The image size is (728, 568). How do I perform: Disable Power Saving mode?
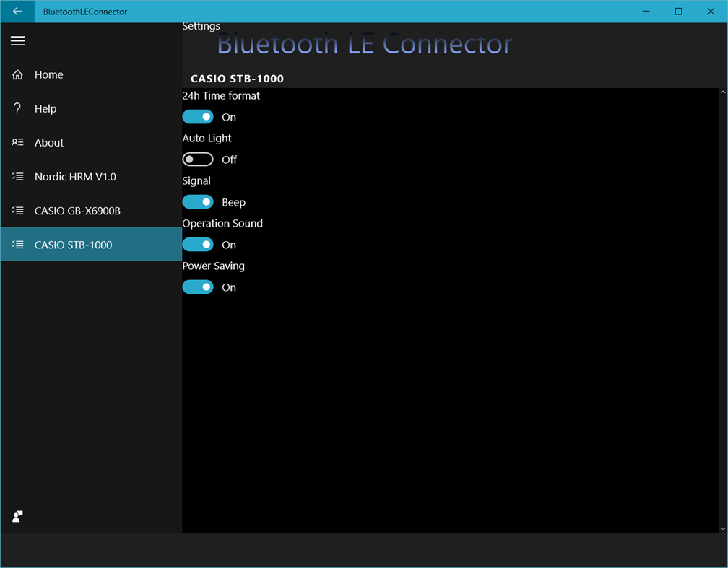coord(197,287)
